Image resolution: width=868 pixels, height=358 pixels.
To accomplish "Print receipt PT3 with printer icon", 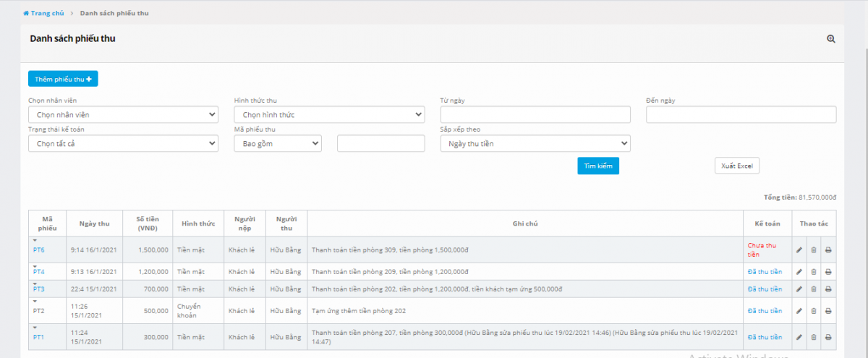I will tap(828, 289).
